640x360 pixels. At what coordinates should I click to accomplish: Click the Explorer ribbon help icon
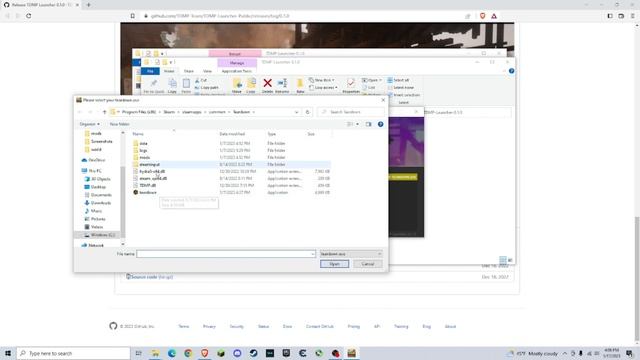coord(511,71)
